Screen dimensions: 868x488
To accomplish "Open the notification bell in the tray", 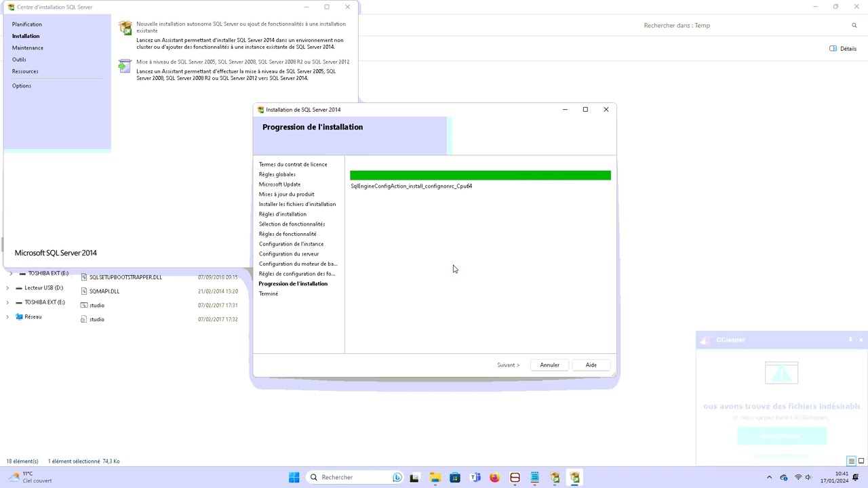I will pyautogui.click(x=856, y=478).
